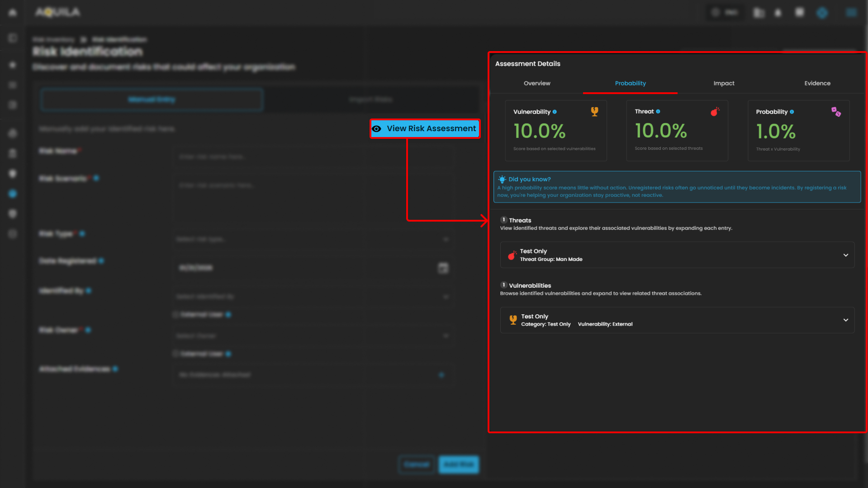The height and width of the screenshot is (488, 868).
Task: Open the Risk Owner dropdown
Action: 312,336
